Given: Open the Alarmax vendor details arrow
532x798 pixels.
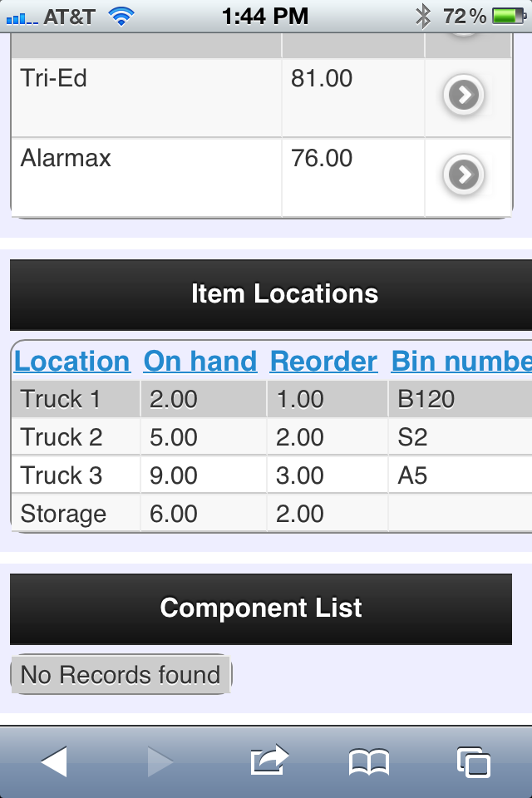Looking at the screenshot, I should 463,175.
